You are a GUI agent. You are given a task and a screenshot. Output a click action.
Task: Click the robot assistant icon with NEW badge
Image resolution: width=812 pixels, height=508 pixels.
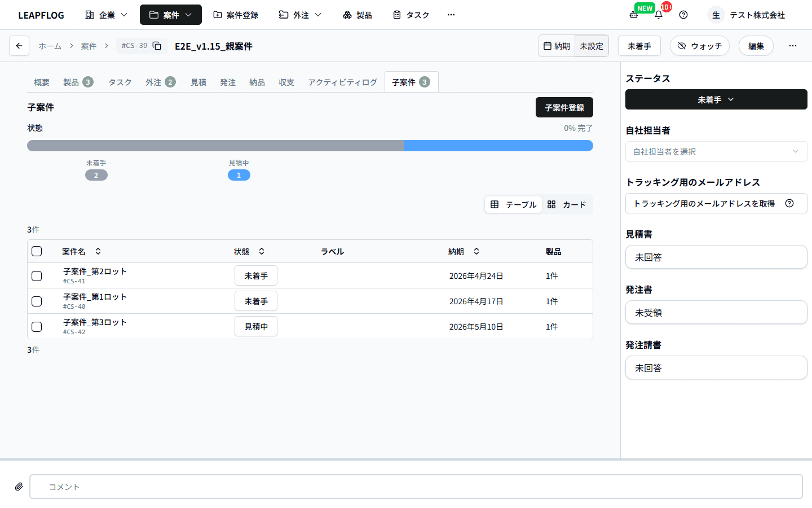pyautogui.click(x=634, y=15)
